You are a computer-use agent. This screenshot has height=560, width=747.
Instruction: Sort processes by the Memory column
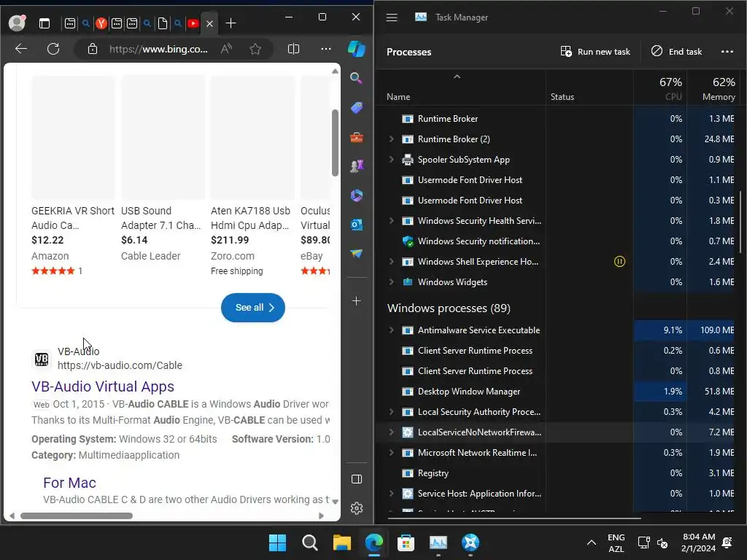[x=719, y=97]
